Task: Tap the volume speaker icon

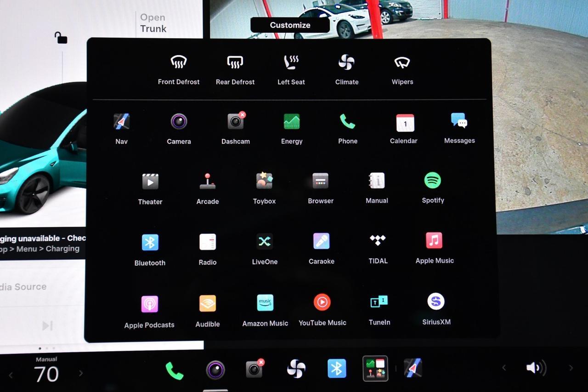Action: 536,368
